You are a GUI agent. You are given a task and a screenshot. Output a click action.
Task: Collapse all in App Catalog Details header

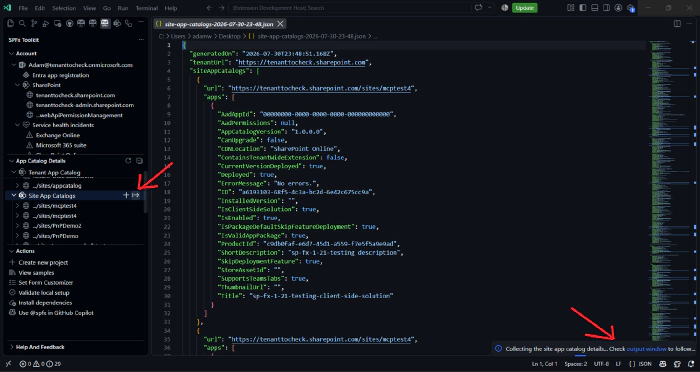(139, 161)
